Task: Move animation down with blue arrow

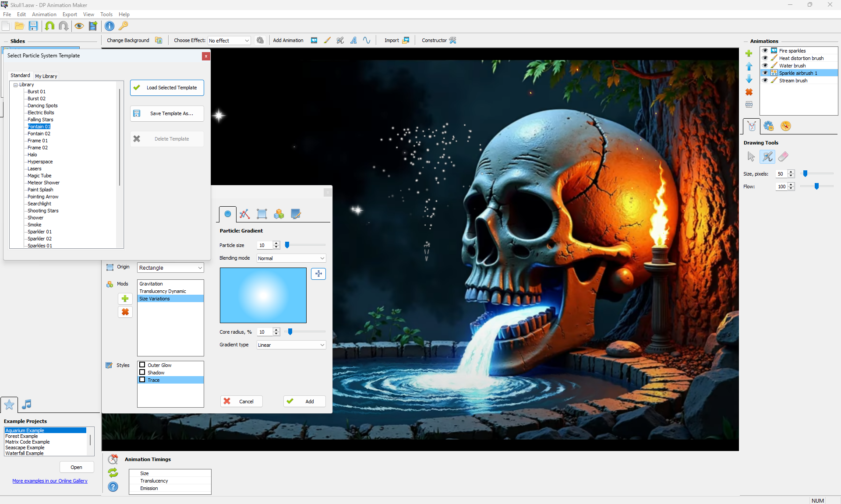Action: click(749, 79)
